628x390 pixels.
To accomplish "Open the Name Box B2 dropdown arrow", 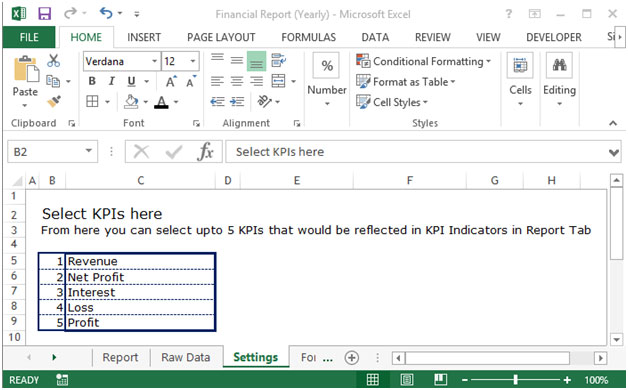I will (89, 151).
